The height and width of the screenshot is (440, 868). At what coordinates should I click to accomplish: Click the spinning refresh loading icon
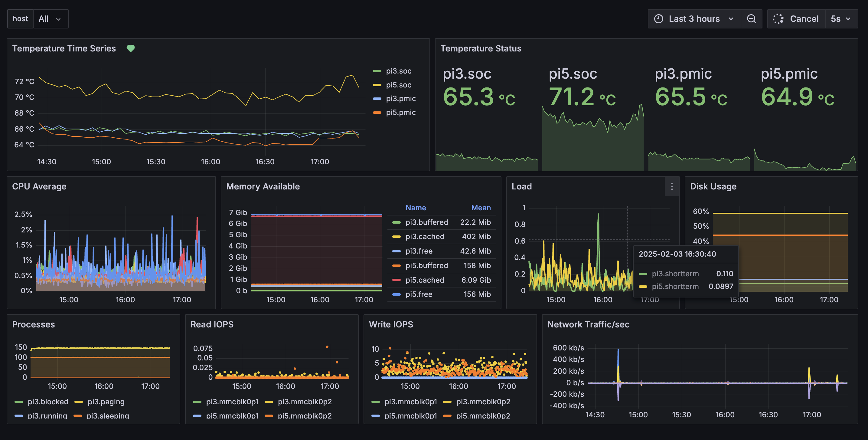(x=778, y=19)
